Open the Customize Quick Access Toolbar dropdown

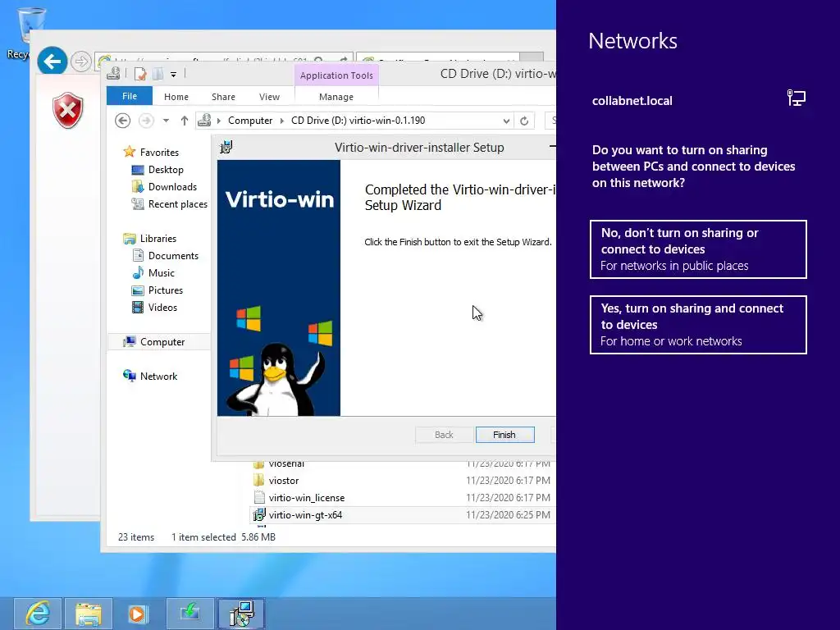[174, 75]
